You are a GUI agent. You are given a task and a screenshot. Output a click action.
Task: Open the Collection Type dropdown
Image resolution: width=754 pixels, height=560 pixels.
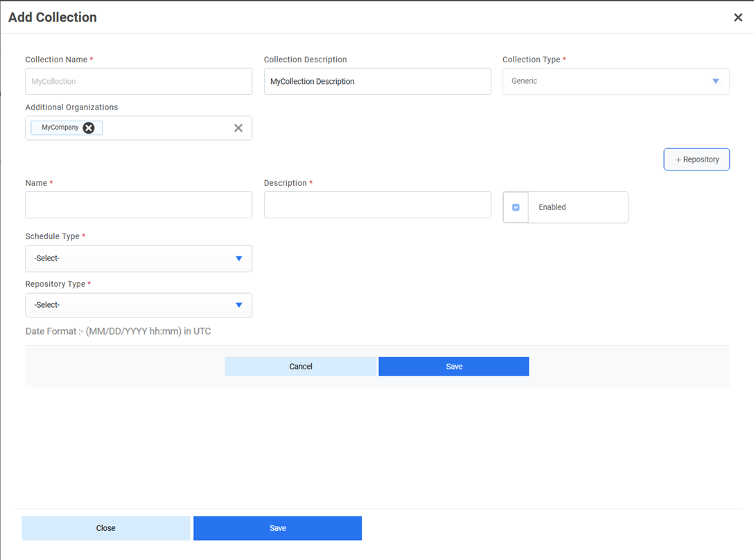coord(615,81)
